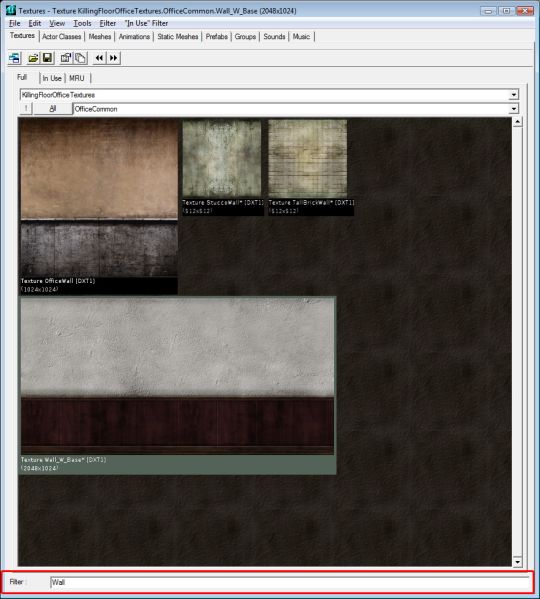Switch to the Groups tab
This screenshot has height=599, width=540.
click(245, 37)
